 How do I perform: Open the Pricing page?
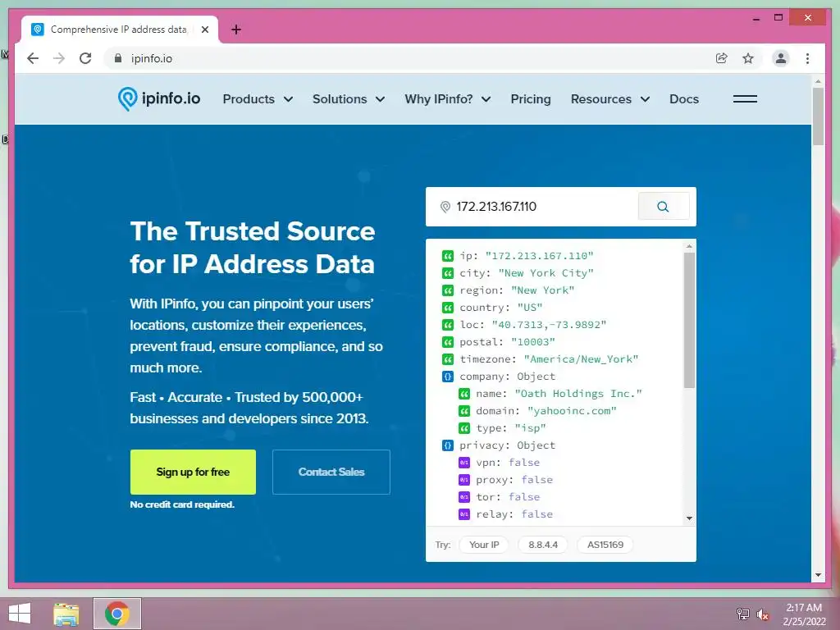531,99
